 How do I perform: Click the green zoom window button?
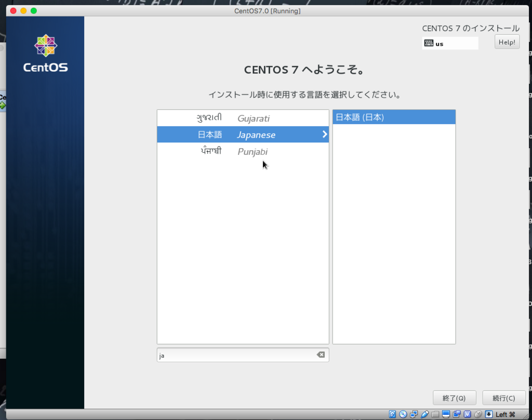point(34,11)
